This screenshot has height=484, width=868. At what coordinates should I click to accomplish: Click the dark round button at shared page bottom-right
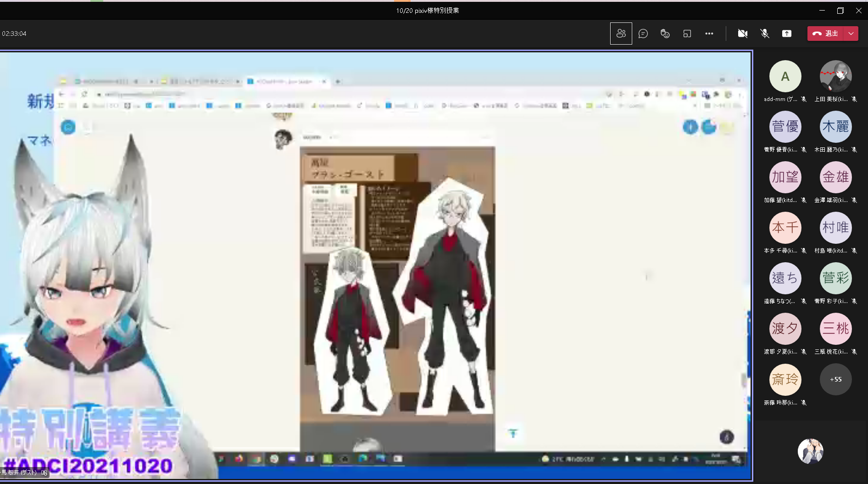(x=727, y=437)
